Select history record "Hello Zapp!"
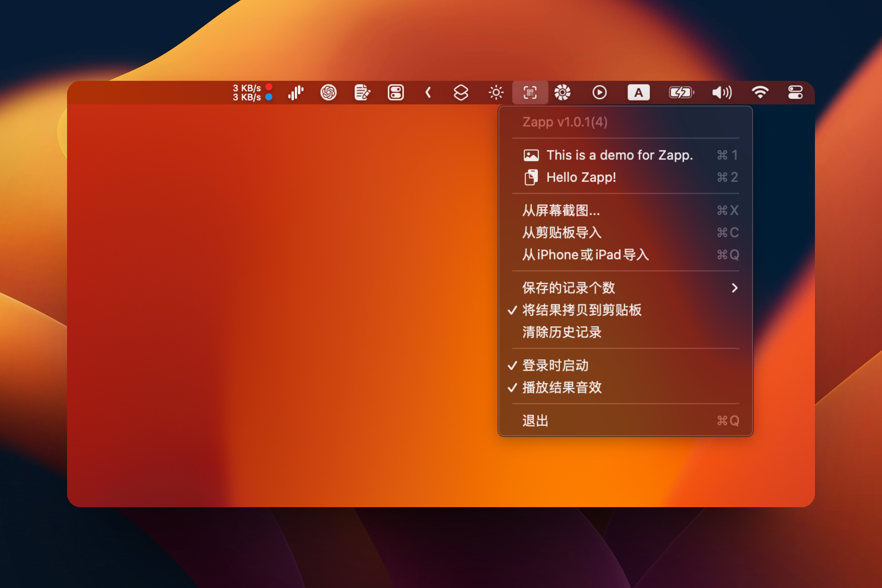The height and width of the screenshot is (588, 882). coord(581,177)
